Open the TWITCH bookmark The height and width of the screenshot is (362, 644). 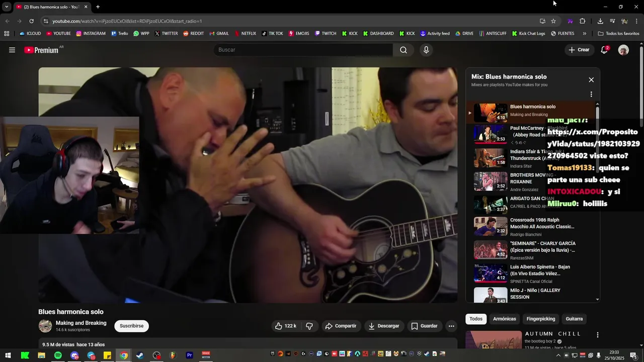pos(326,34)
